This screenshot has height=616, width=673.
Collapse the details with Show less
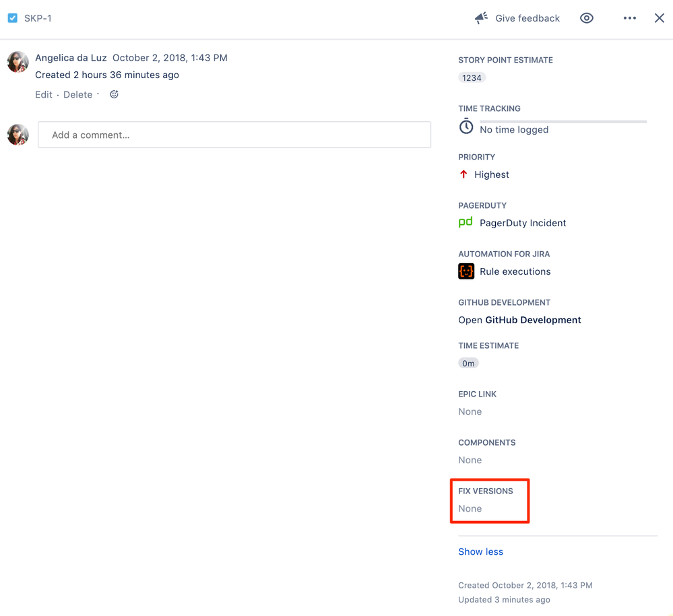click(480, 551)
